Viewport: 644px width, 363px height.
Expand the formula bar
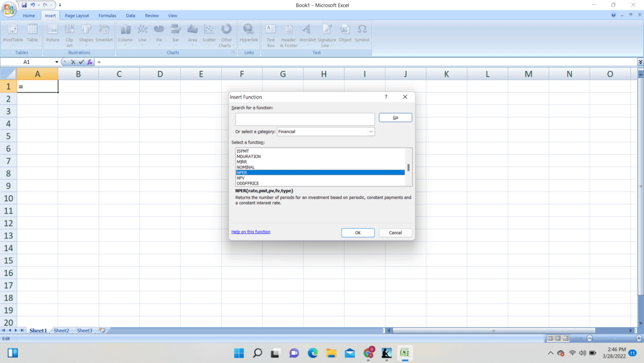pyautogui.click(x=640, y=62)
